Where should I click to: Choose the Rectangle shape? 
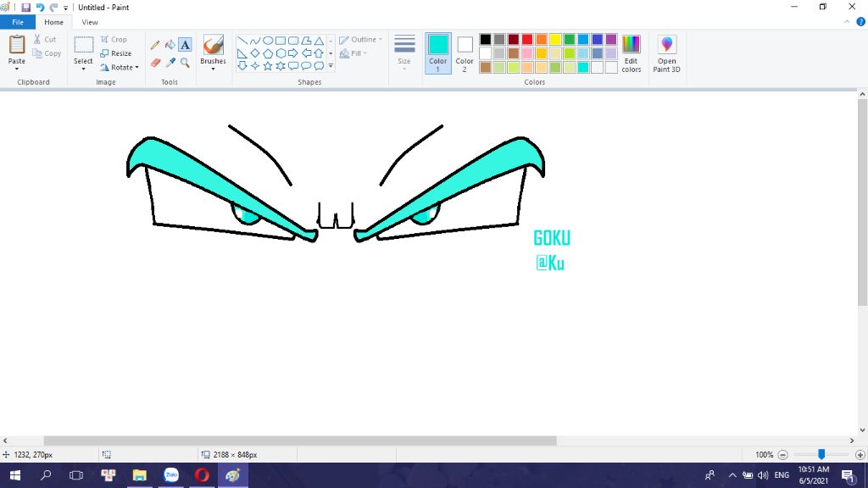(281, 41)
